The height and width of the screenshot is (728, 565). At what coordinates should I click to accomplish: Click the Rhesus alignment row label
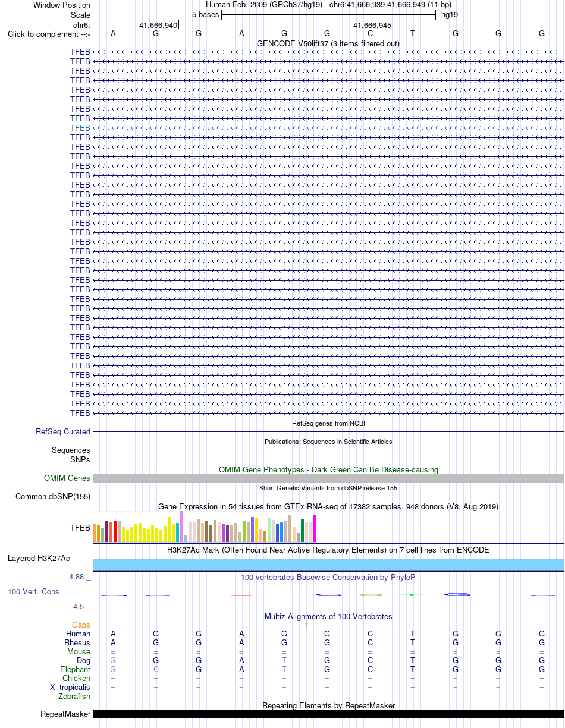(x=77, y=643)
